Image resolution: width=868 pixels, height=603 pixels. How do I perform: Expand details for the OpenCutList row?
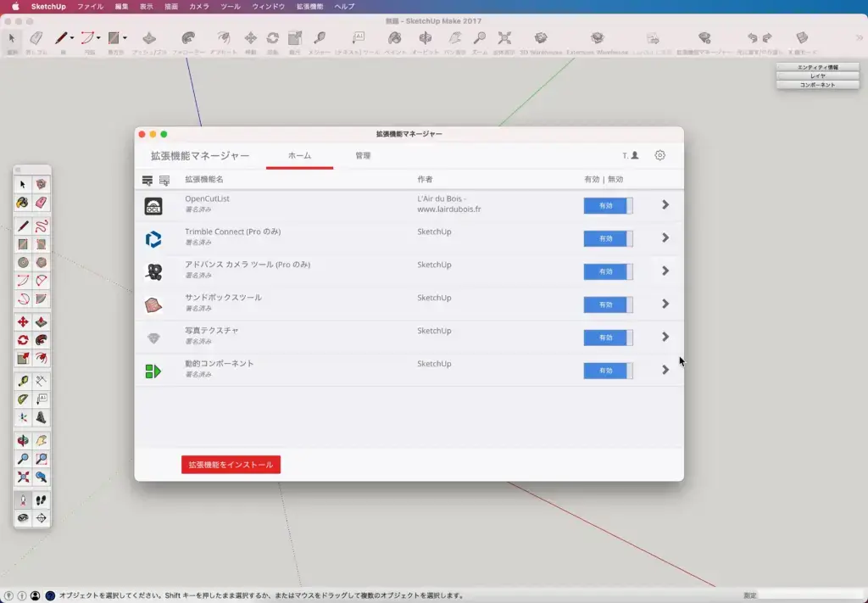pos(665,205)
